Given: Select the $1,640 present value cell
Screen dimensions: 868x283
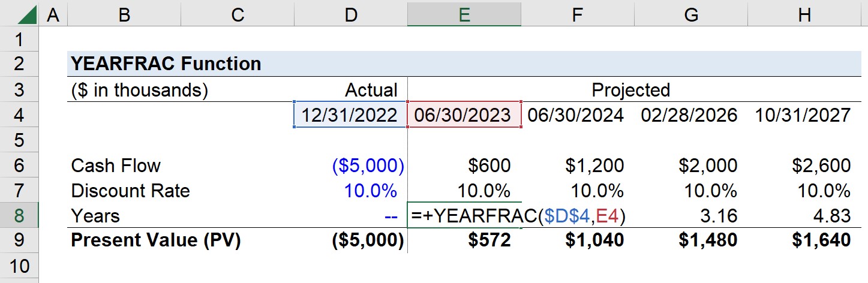Looking at the screenshot, I should 803,240.
